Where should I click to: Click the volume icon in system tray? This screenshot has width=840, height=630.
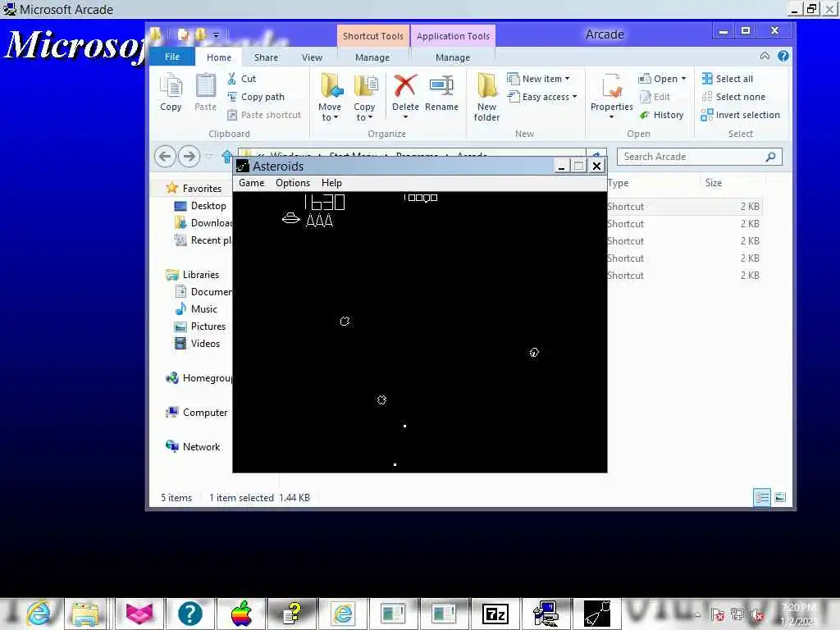757,615
